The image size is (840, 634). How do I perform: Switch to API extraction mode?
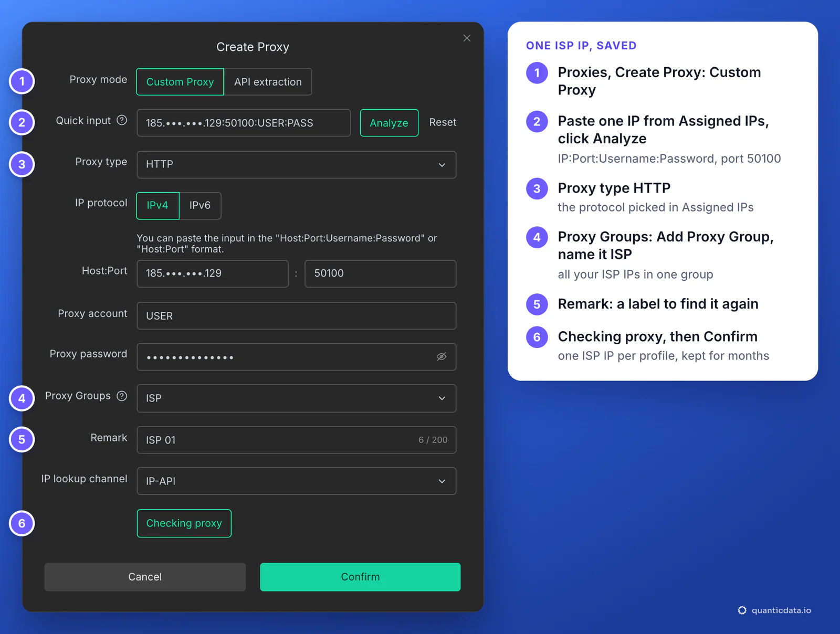point(268,82)
